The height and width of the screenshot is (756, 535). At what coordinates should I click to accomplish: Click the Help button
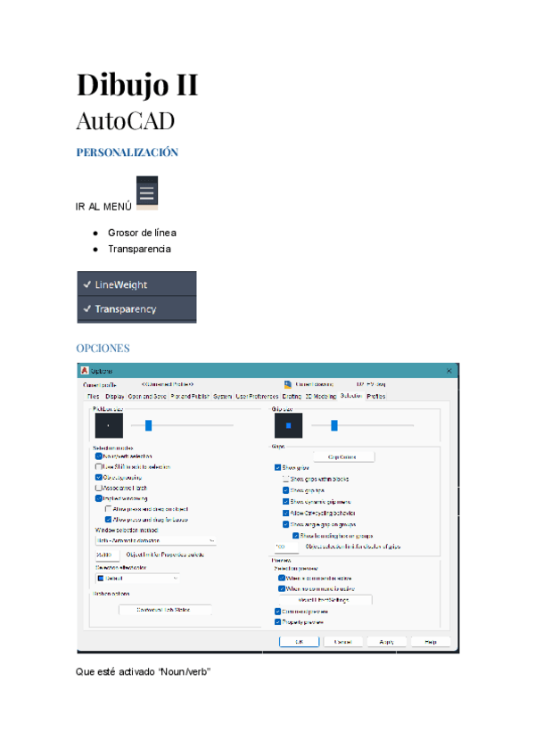tap(431, 642)
